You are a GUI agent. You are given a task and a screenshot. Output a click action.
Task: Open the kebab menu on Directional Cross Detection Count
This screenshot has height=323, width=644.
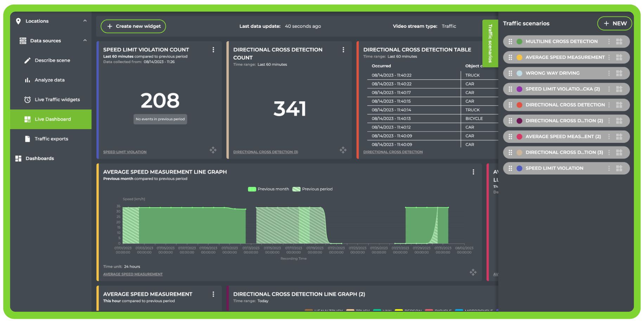[344, 50]
